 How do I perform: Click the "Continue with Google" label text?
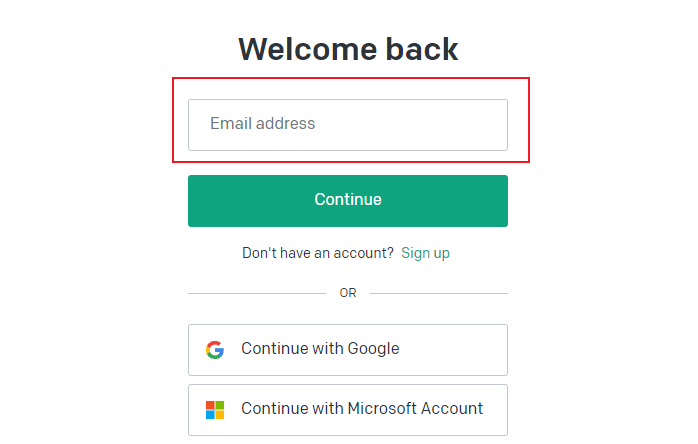[x=320, y=349]
